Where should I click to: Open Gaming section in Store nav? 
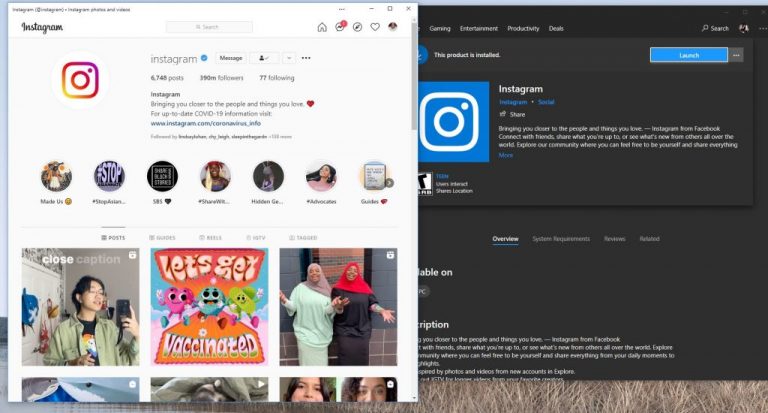[x=439, y=28]
